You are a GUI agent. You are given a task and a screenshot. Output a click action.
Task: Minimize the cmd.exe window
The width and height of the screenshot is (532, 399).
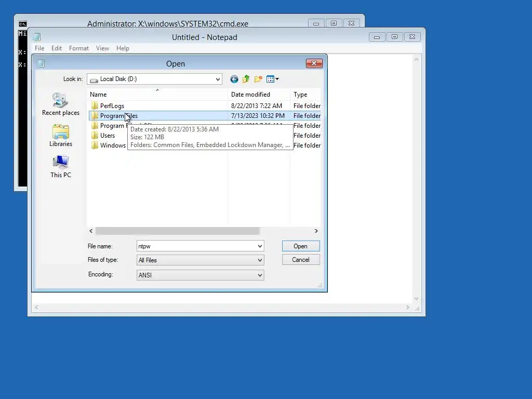click(316, 23)
